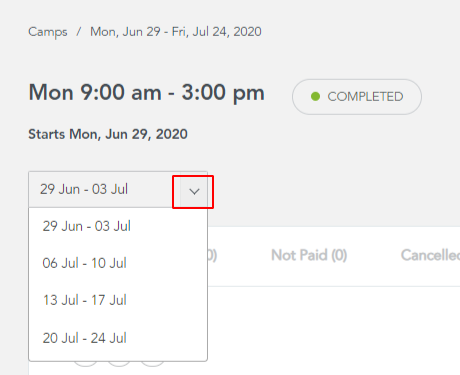Image resolution: width=460 pixels, height=375 pixels.
Task: Click the middle circle icon below dropdown list
Action: [119, 364]
